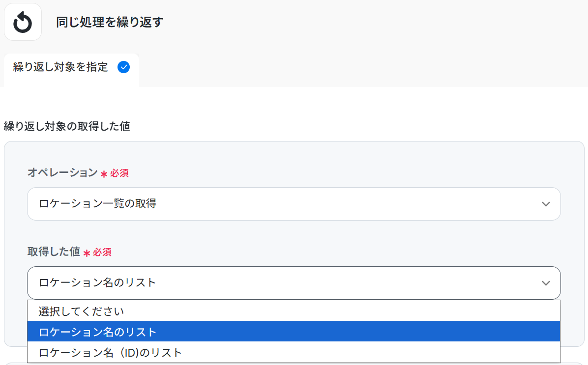Click the circular loop arrow icon
Viewport: 588px width, 365px height.
coord(23,22)
